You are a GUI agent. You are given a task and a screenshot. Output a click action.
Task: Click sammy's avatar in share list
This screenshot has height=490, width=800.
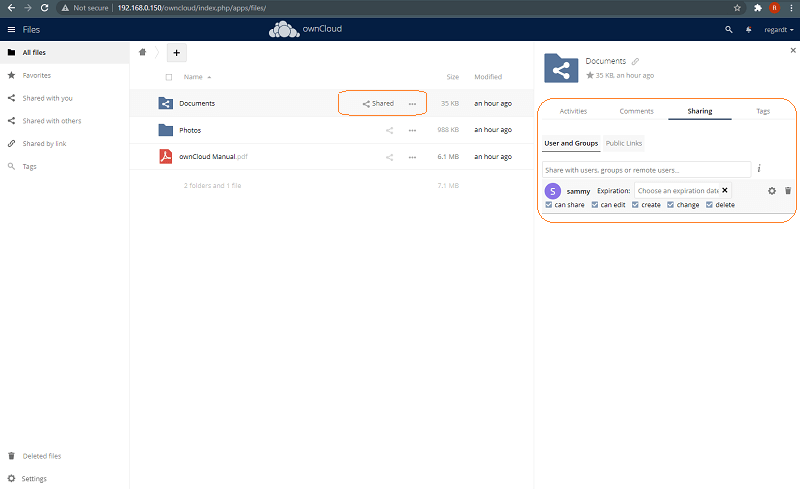pyautogui.click(x=553, y=191)
